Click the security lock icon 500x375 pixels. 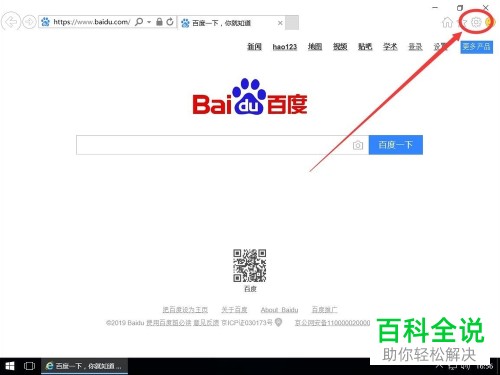(159, 22)
